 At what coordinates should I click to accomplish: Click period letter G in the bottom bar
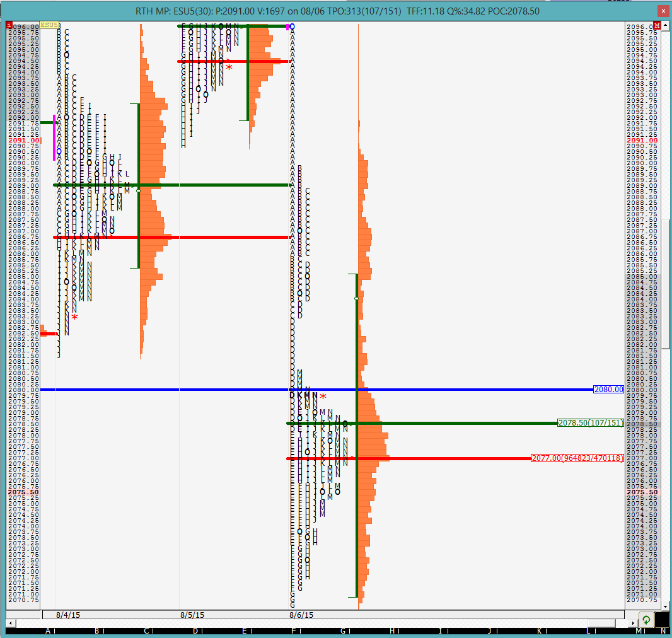point(343,630)
